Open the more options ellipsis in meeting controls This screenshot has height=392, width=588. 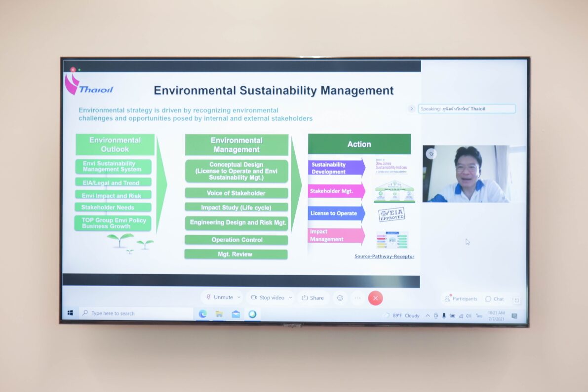coord(358,298)
